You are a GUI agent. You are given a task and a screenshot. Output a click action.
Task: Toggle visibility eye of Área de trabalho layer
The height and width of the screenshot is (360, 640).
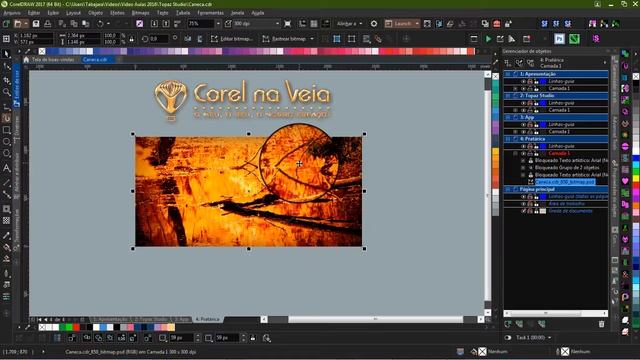(x=523, y=204)
